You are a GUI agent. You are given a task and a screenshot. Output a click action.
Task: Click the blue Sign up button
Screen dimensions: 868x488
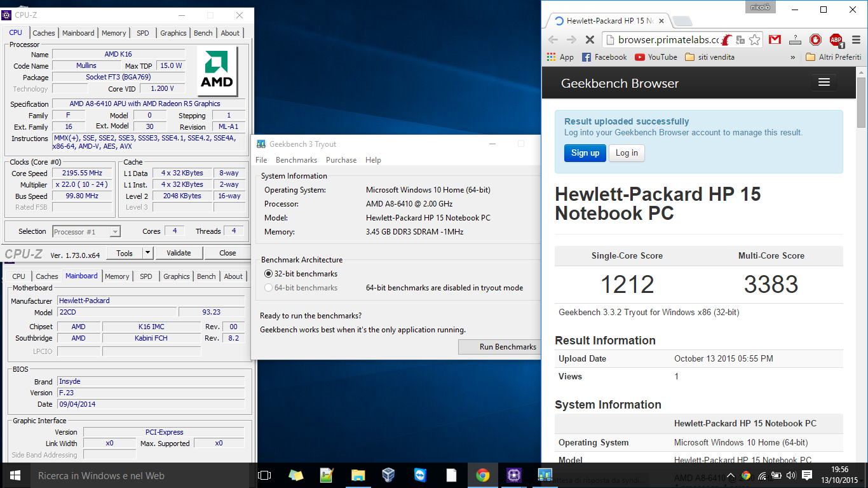click(585, 153)
